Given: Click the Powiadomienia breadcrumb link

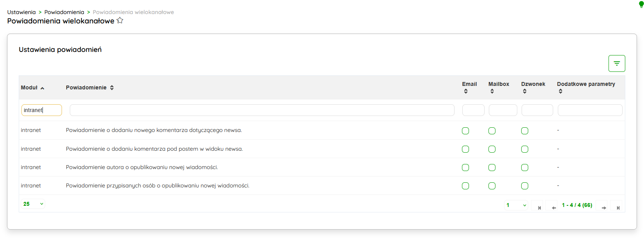Looking at the screenshot, I should click(64, 12).
